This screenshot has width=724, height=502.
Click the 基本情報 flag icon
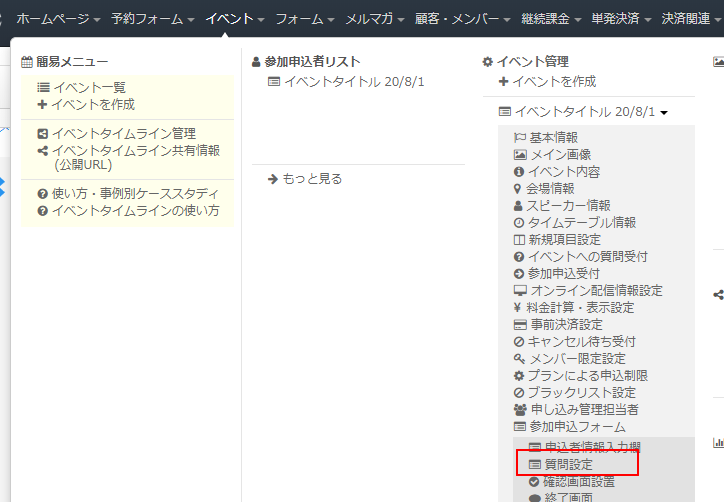tap(519, 138)
